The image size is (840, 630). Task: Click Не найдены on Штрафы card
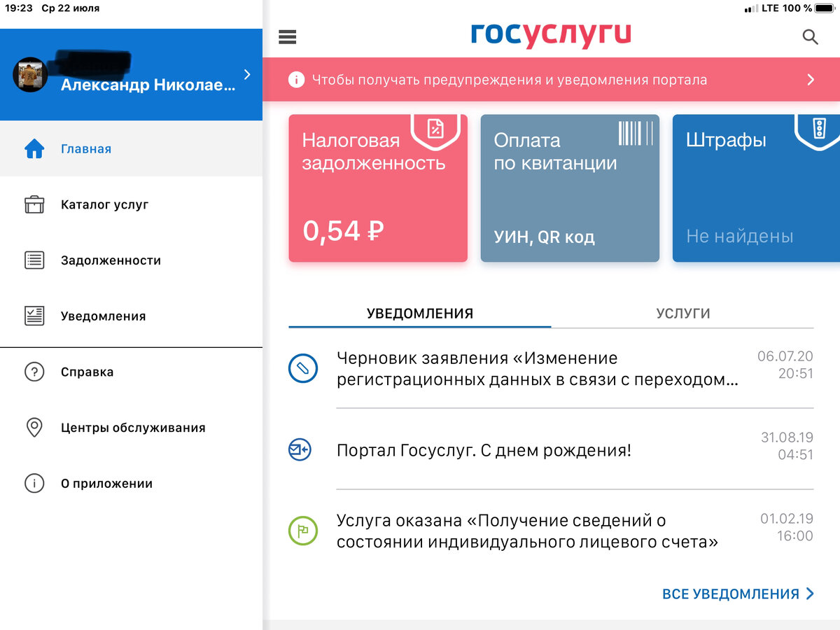coord(740,236)
